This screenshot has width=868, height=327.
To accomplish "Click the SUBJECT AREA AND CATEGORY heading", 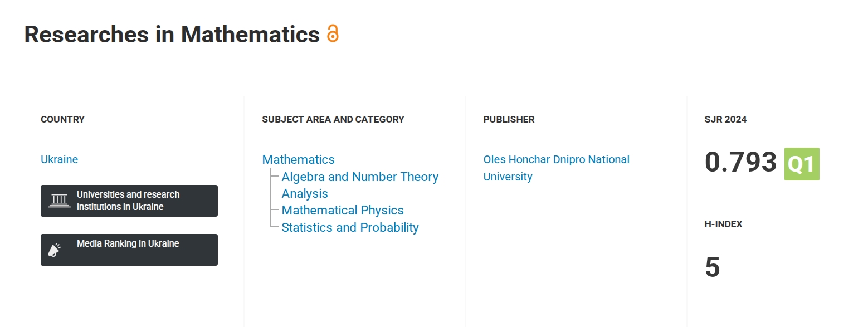I will tap(333, 119).
